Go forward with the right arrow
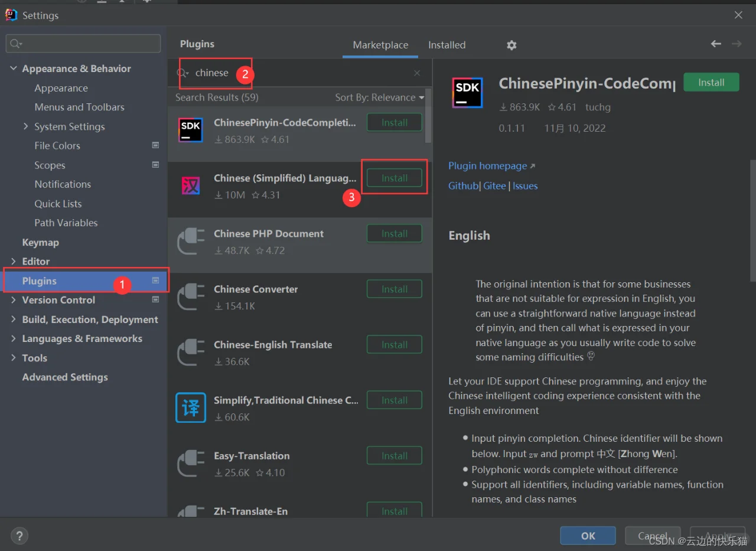This screenshot has height=551, width=756. tap(737, 44)
